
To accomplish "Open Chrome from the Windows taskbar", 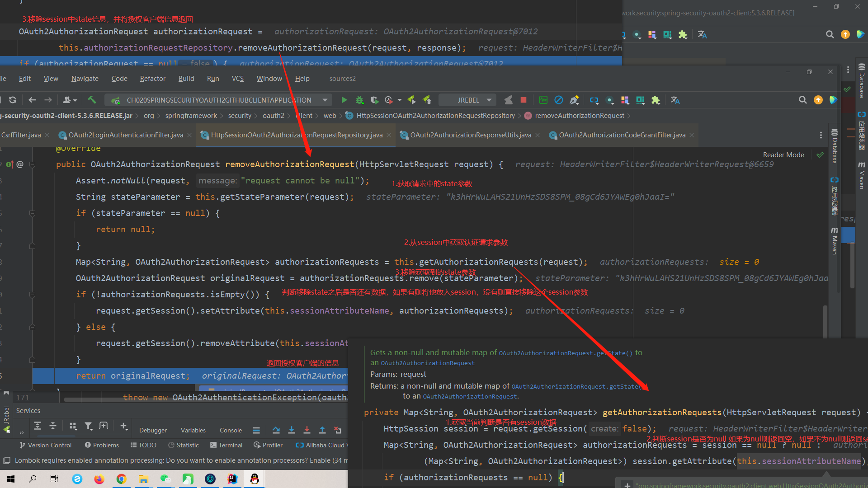I will tap(121, 479).
